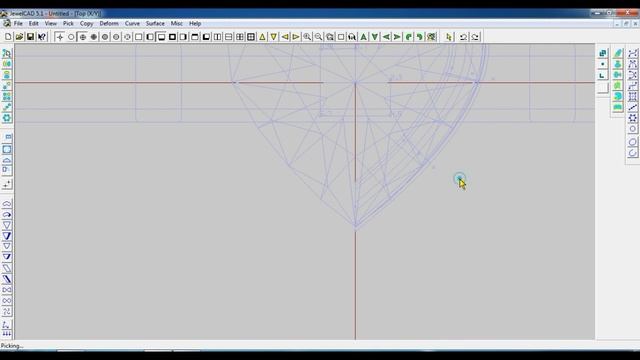640x360 pixels.
Task: Click the yellow up triangle icon
Action: pyautogui.click(x=262, y=37)
